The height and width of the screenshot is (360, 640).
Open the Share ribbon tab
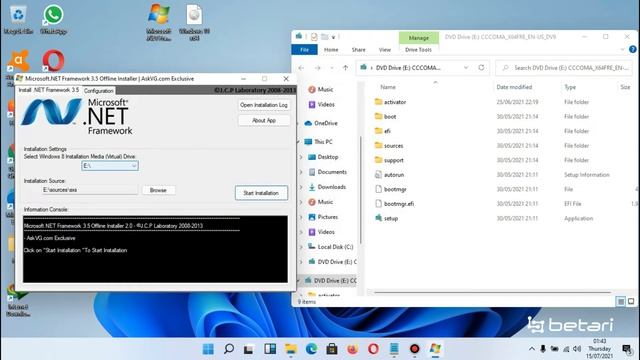(x=358, y=49)
